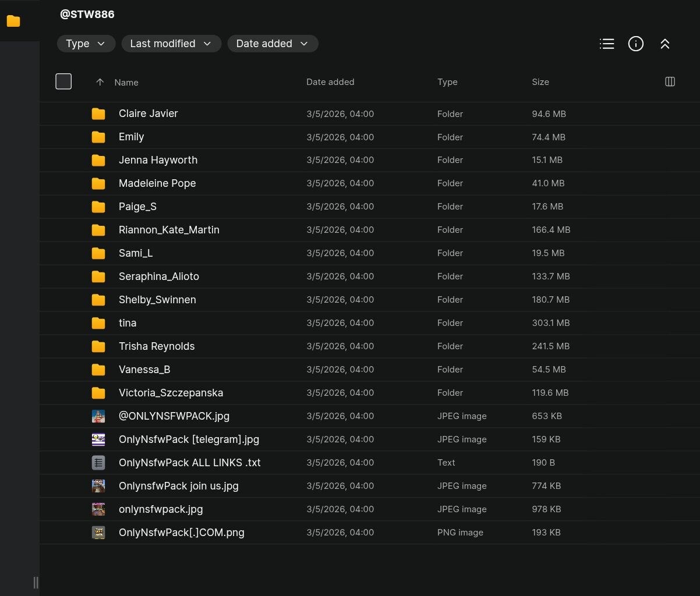Click the yellow folder icon in the sidebar
The image size is (700, 596).
pyautogui.click(x=13, y=21)
